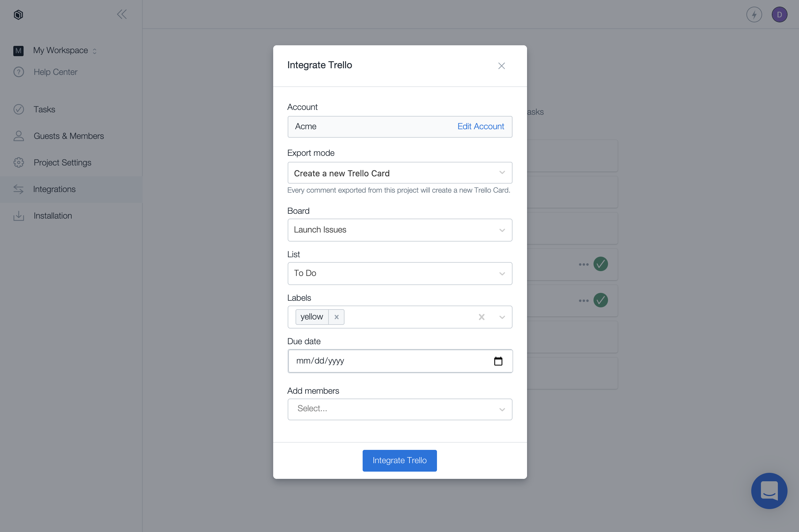Open the chat support widget

769,490
